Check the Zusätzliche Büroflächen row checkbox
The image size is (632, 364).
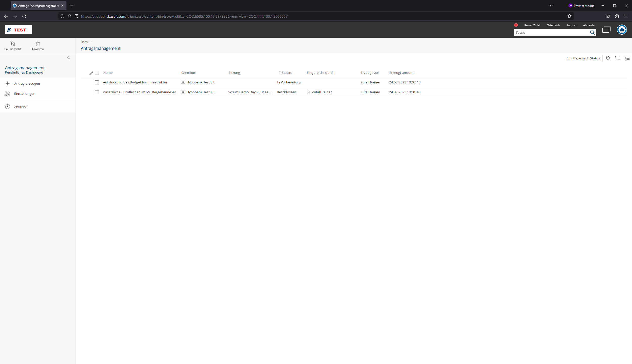coord(97,92)
